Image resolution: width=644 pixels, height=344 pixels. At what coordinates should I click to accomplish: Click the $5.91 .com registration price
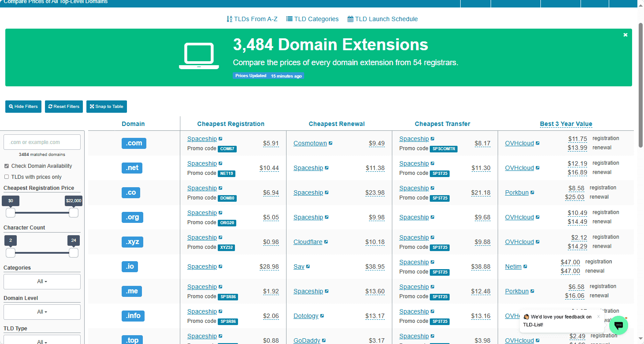point(271,143)
